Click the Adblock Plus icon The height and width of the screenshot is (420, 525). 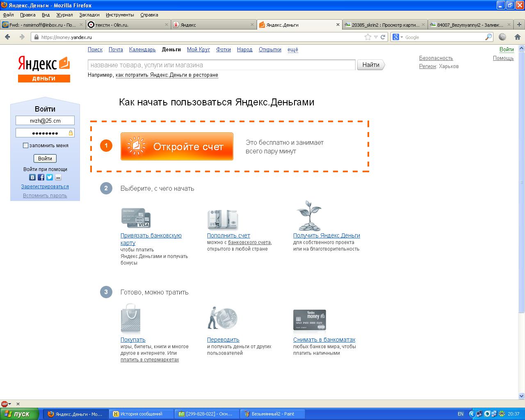5,404
